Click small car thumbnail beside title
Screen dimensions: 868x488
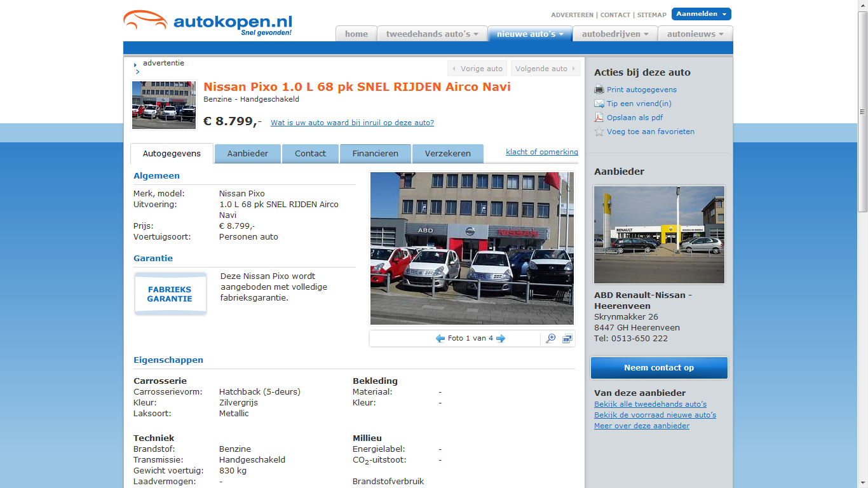(164, 105)
